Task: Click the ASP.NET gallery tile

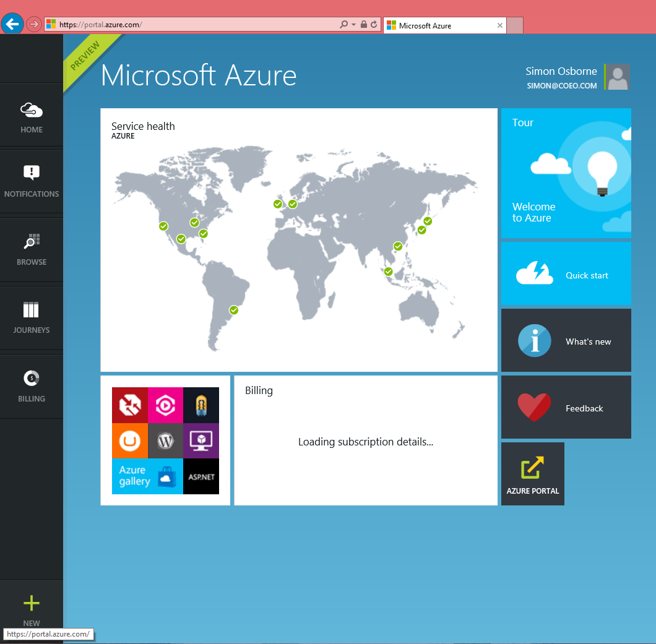Action: [201, 476]
